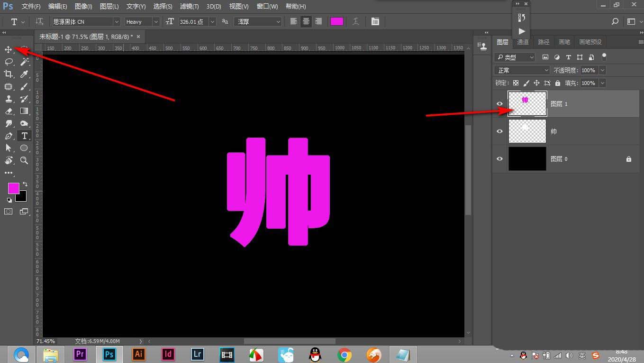Switch to the 通道 tab
The image size is (644, 363).
click(523, 42)
